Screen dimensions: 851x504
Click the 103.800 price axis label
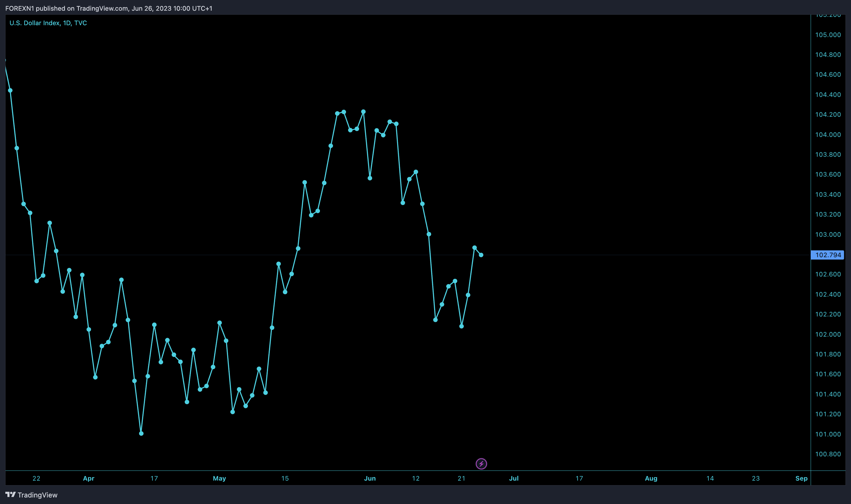(828, 155)
